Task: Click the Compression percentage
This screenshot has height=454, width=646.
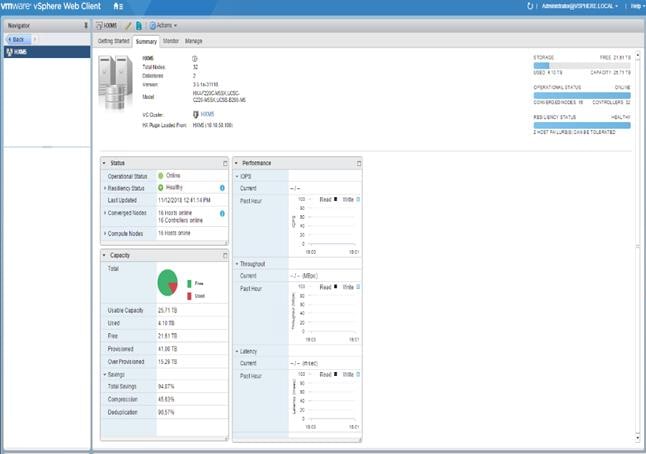Action: (166, 400)
